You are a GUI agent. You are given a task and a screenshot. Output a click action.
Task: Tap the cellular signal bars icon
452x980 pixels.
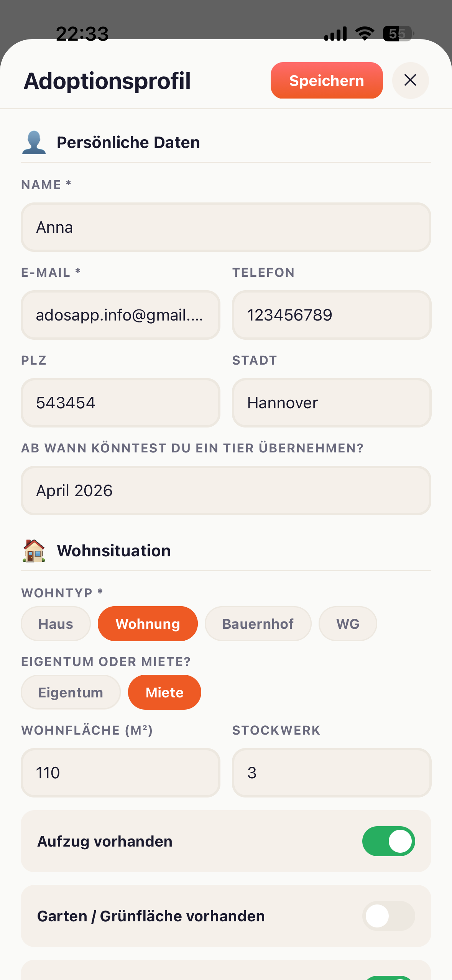(335, 34)
